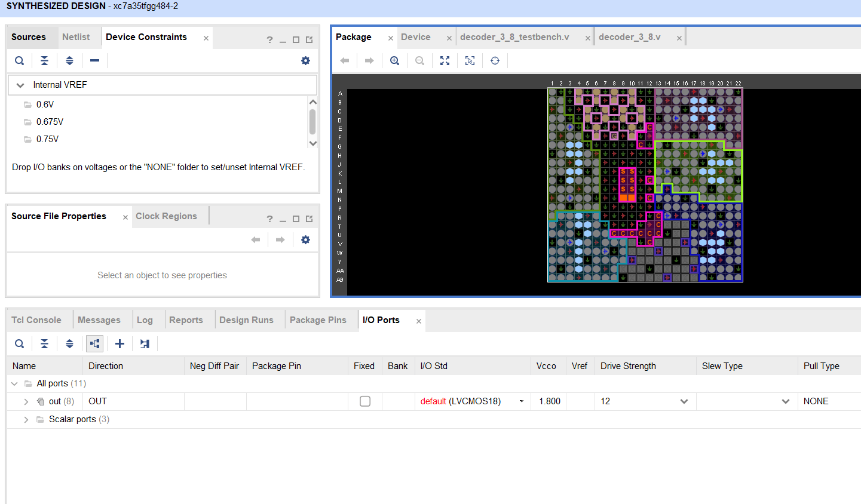
Task: Open decoder_3_8_testbench.v tab
Action: click(x=514, y=37)
